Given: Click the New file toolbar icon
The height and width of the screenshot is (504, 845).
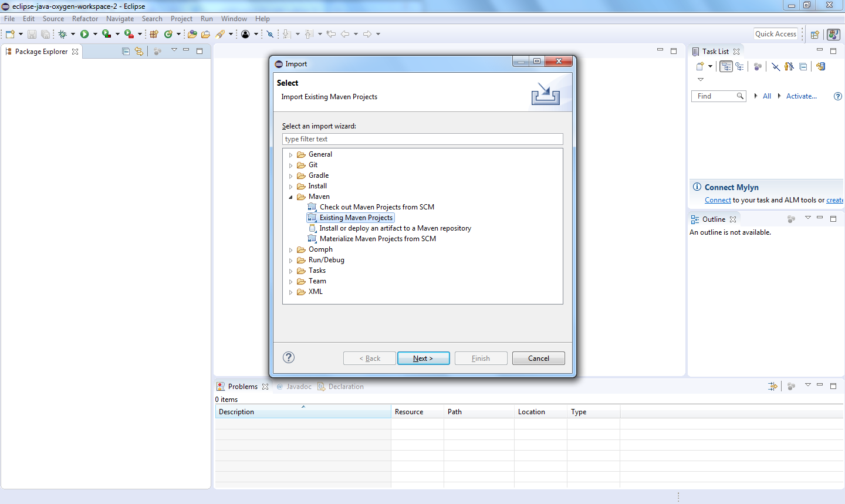Looking at the screenshot, I should pos(10,34).
